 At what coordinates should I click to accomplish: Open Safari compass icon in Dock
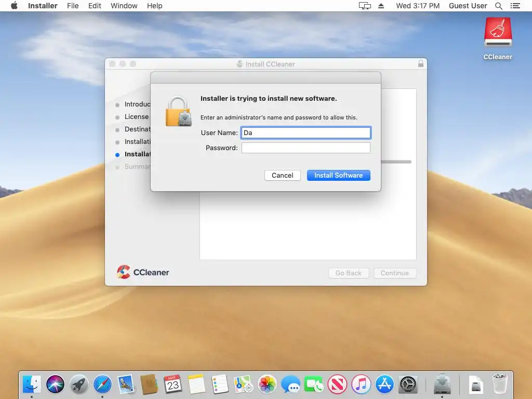point(102,384)
